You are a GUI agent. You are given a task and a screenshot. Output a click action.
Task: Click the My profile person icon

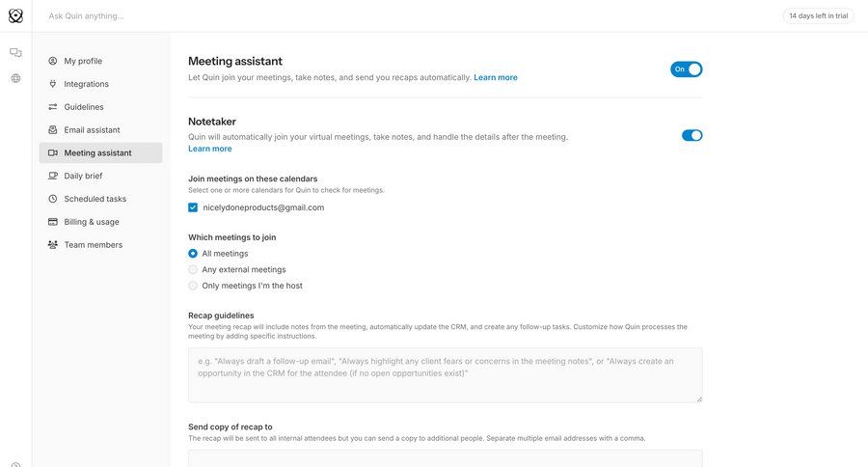click(x=53, y=61)
